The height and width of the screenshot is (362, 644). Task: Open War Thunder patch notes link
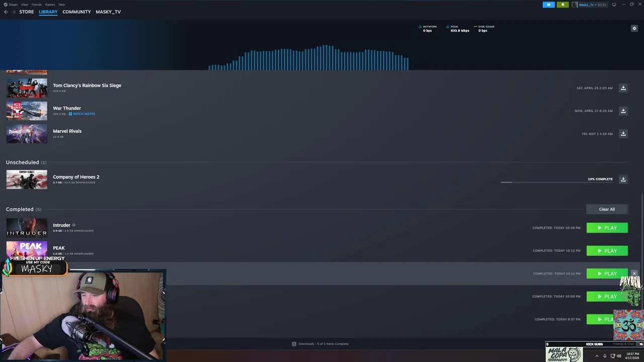82,114
